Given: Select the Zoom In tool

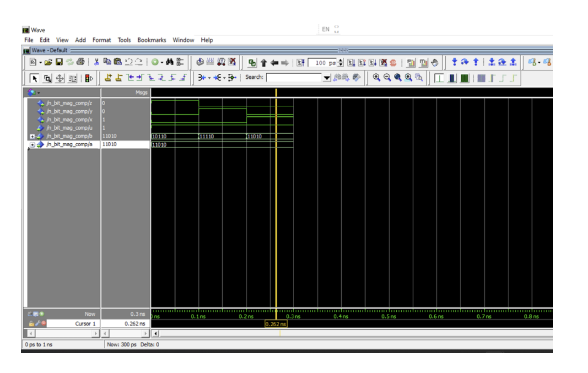Looking at the screenshot, I should [376, 76].
